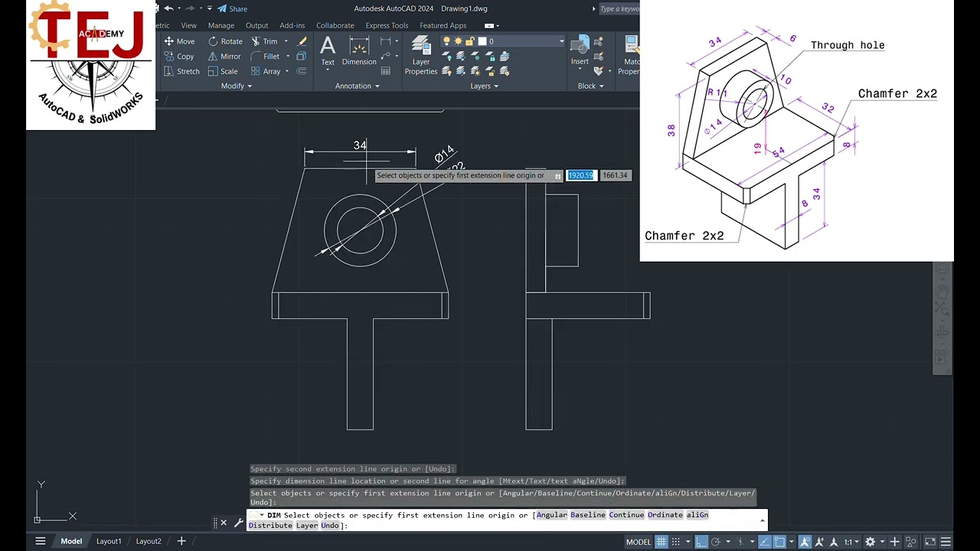Click the Offset tool icon

pos(302,71)
